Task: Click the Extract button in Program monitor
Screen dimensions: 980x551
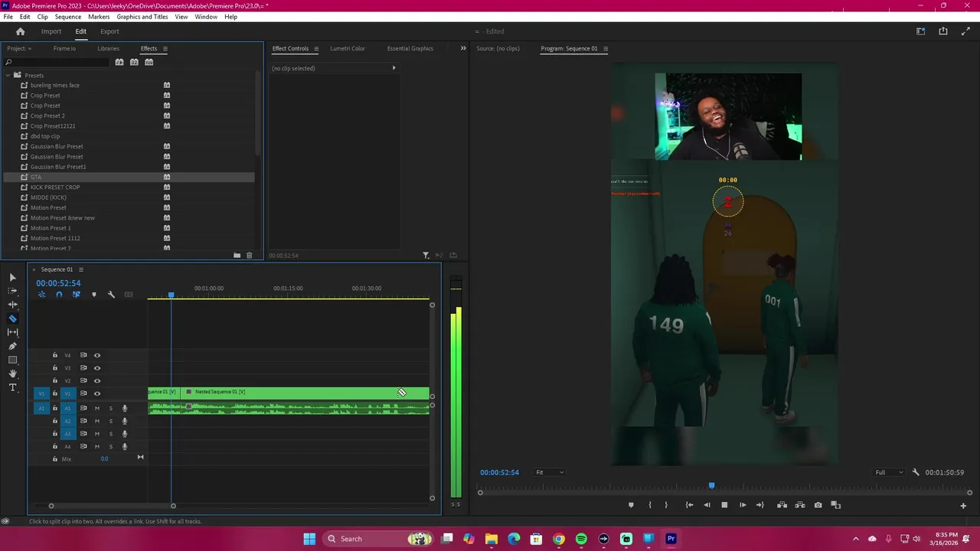Action: tap(800, 505)
